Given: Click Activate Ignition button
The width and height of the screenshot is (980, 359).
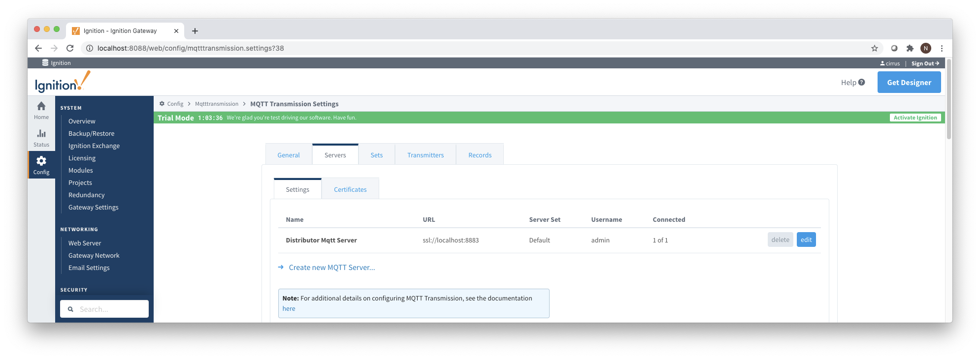Looking at the screenshot, I should [x=915, y=118].
